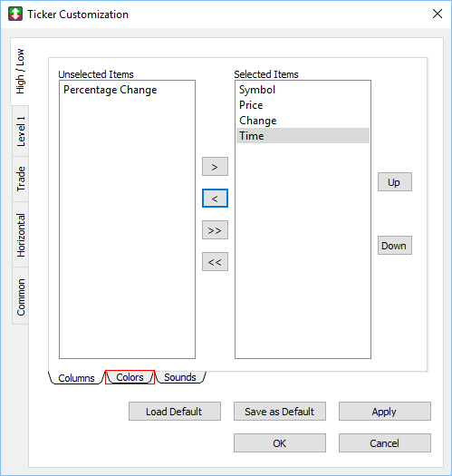Move the selected item Up

395,182
